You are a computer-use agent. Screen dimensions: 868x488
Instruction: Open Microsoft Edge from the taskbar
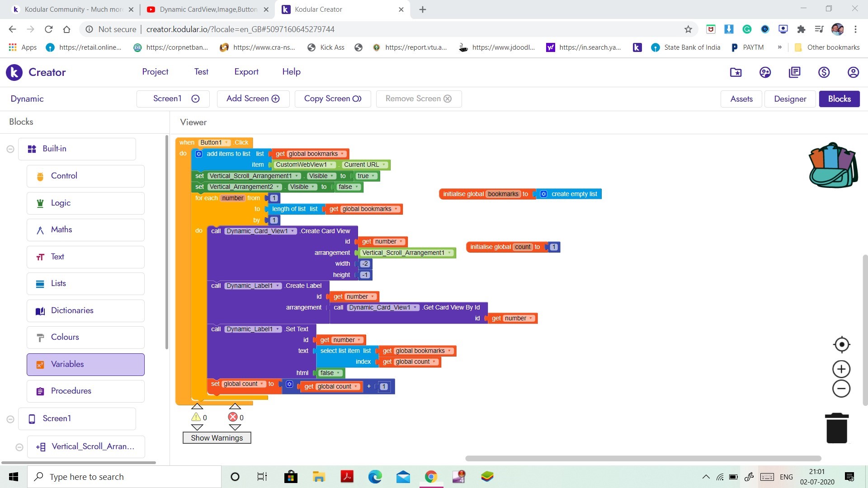pyautogui.click(x=375, y=477)
